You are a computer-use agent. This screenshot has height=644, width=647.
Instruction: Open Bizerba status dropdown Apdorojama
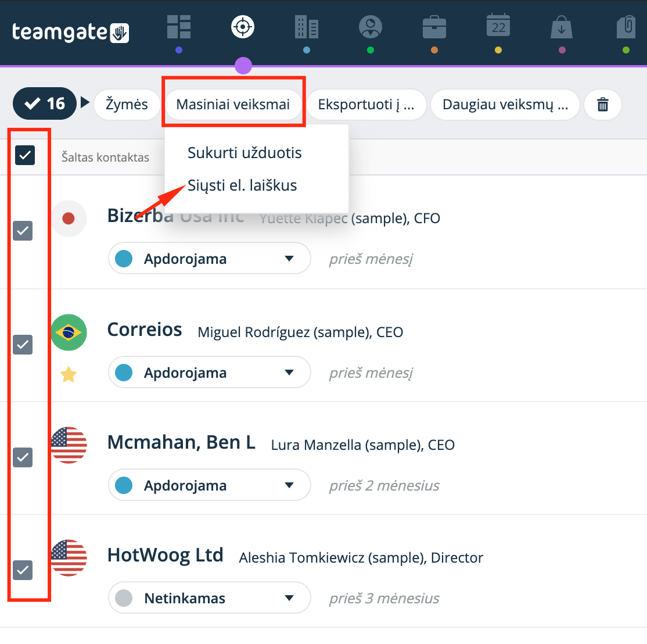pyautogui.click(x=210, y=259)
